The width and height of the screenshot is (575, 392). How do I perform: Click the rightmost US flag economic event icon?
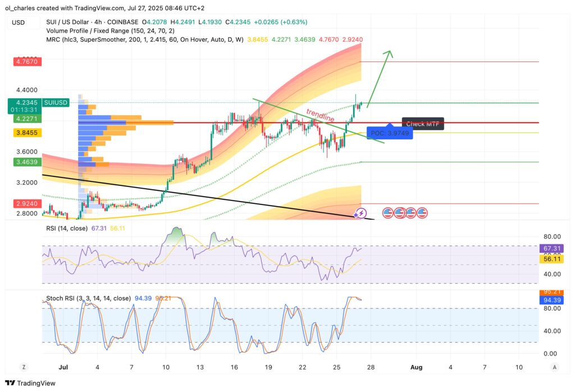[422, 213]
